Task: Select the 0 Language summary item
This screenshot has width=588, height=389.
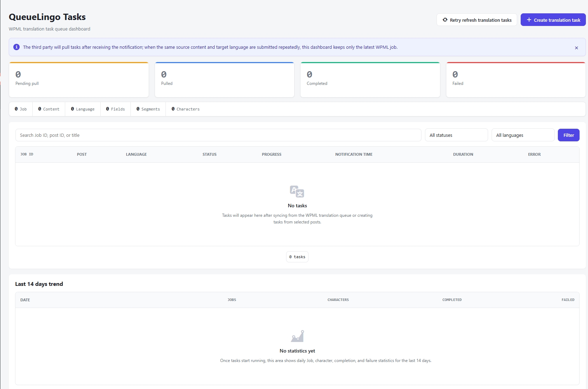Action: pyautogui.click(x=83, y=109)
